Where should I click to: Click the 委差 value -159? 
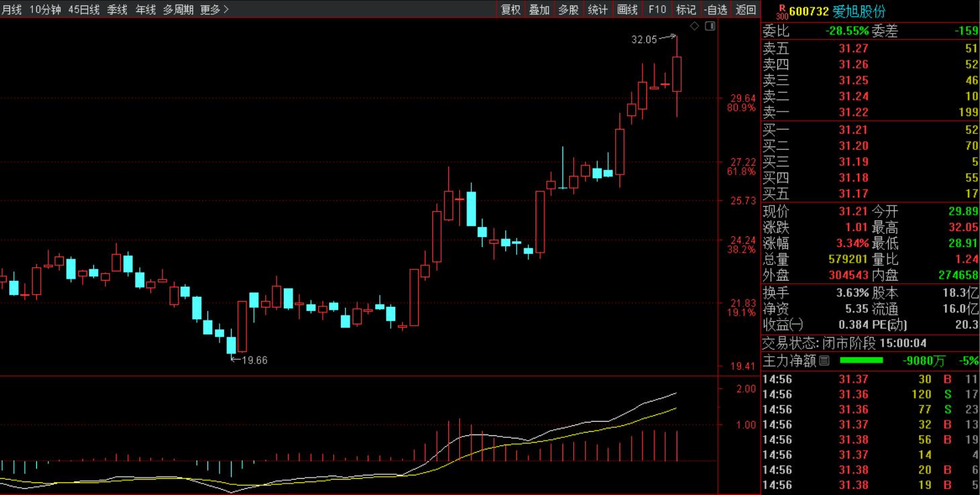coord(966,31)
